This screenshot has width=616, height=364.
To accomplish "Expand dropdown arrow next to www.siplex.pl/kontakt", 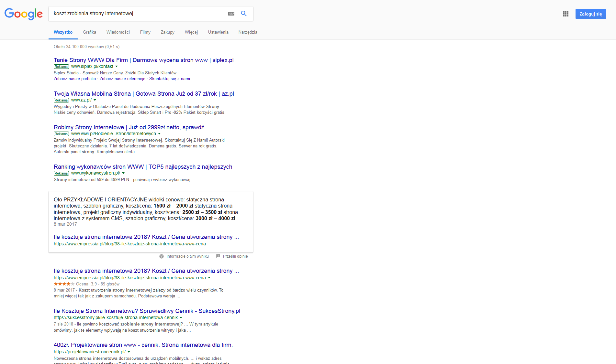I will tap(117, 67).
